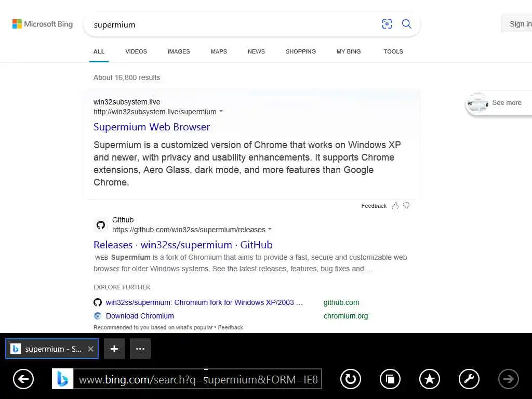The image size is (532, 399).
Task: Switch to the MAPS tab
Action: (x=219, y=51)
